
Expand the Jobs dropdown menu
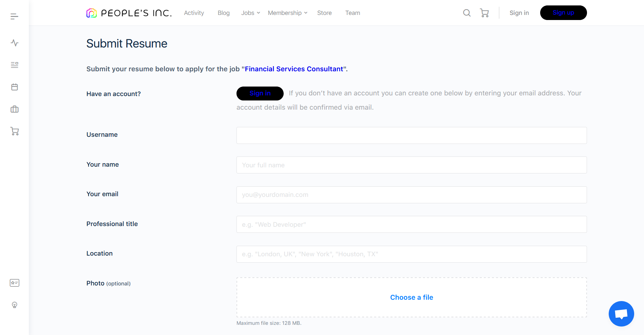coord(250,13)
